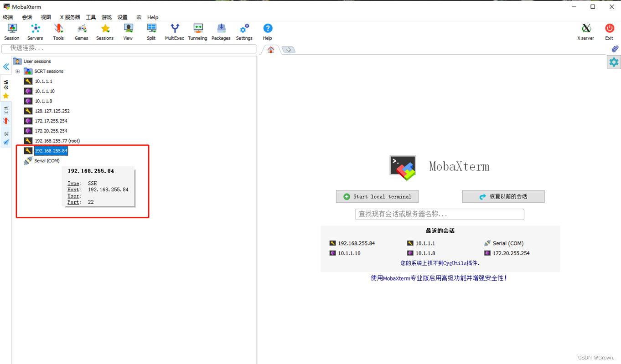Switch to the 宏 paper-plane sidebar tab
Image resolution: width=621 pixels, height=364 pixels.
click(x=6, y=138)
